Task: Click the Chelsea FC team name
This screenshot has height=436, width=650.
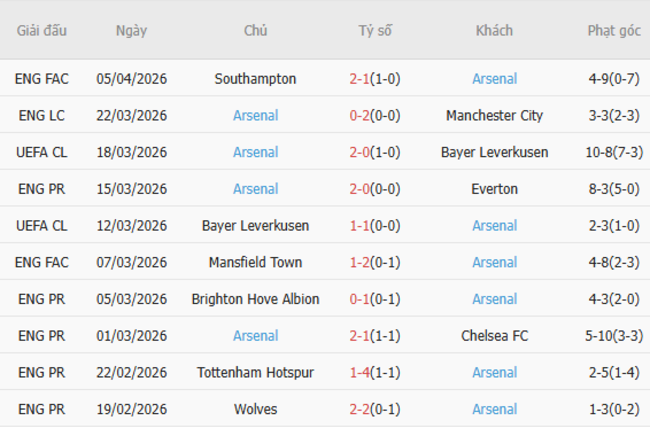Action: pyautogui.click(x=494, y=336)
